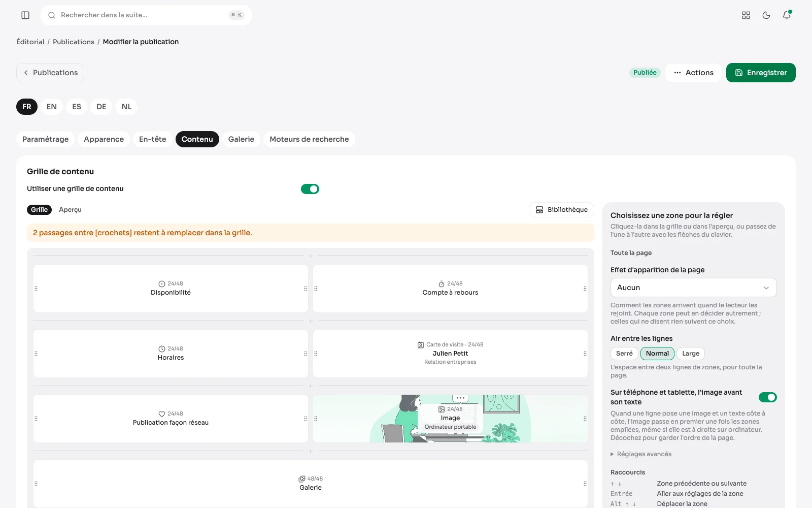Click the drag handle right of Compte à rebours

coord(585,289)
